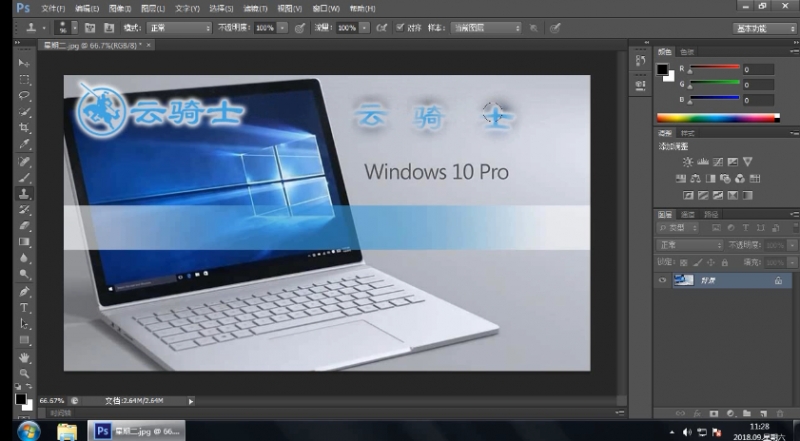Select the Zoom tool in toolbox

(24, 374)
